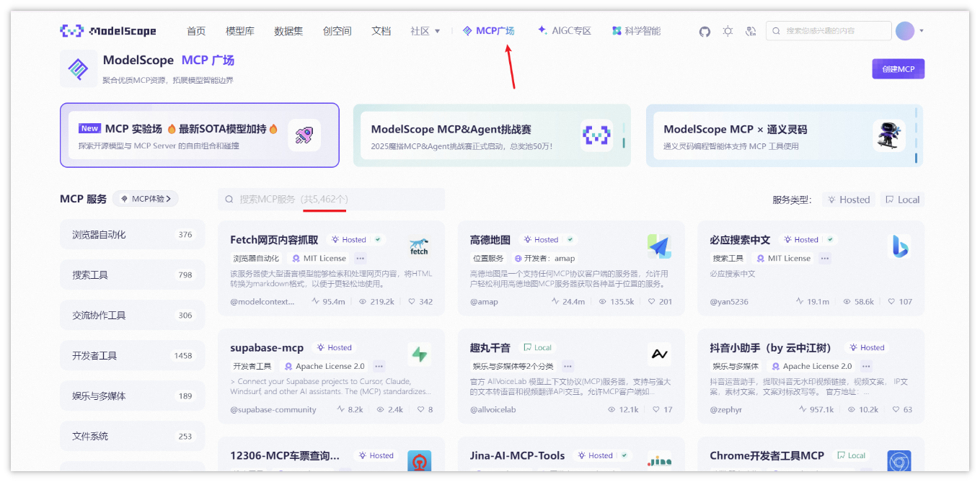The image size is (980, 482).
Task: Click the like heart on Fetch card
Action: [412, 302]
